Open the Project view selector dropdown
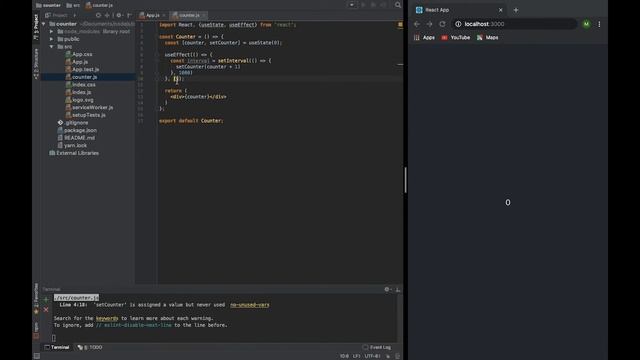 pos(60,15)
